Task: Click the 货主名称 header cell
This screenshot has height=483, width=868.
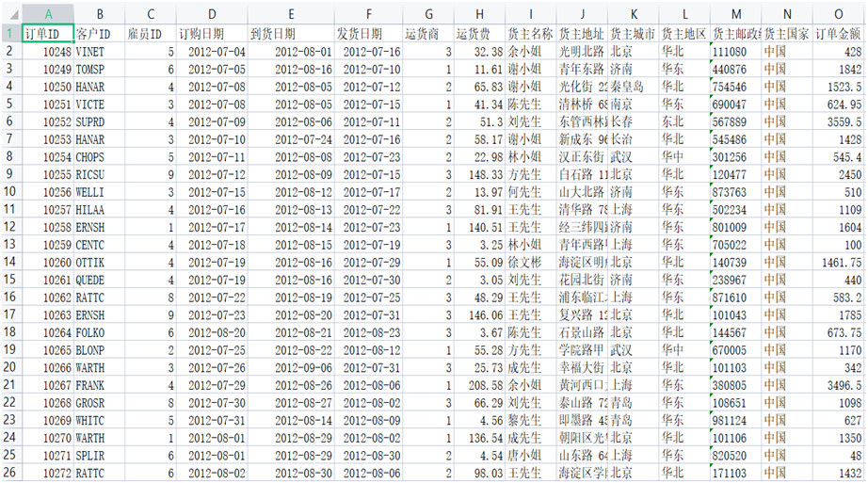Action: (531, 34)
